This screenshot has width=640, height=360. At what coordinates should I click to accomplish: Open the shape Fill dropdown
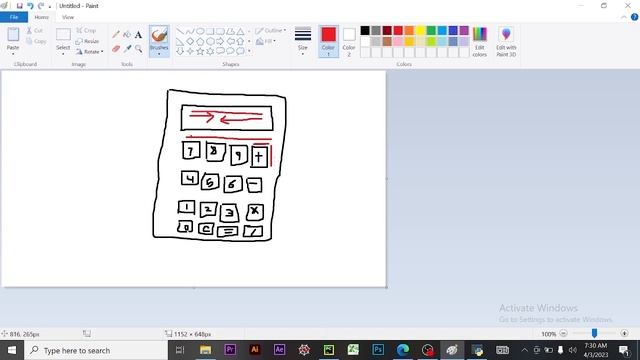(x=266, y=41)
